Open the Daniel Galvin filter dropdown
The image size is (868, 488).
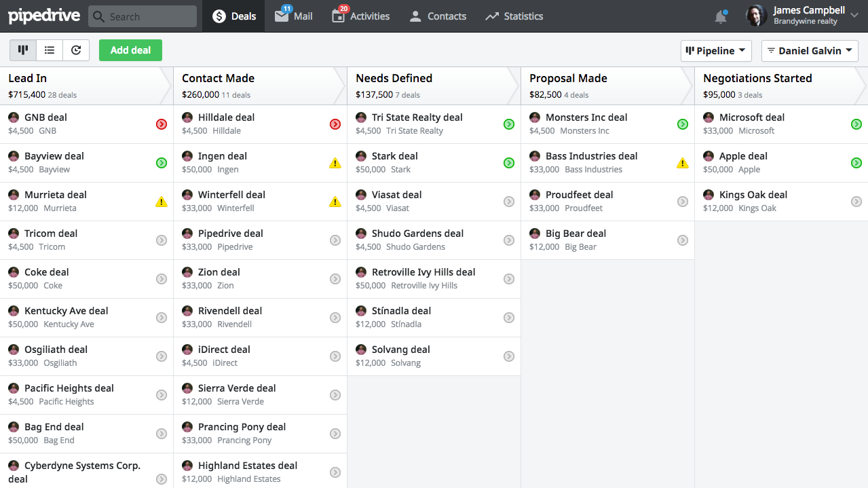click(810, 51)
